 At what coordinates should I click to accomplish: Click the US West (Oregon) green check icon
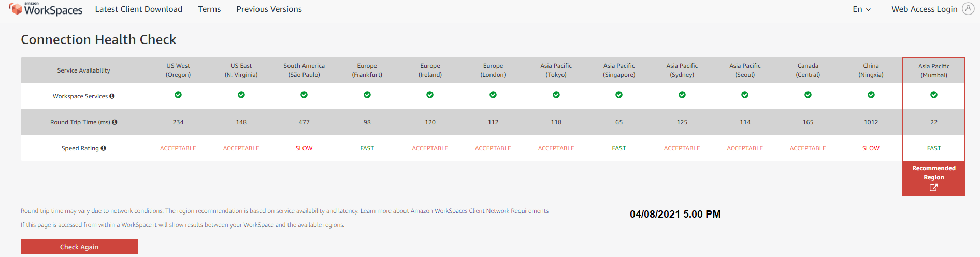pos(178,95)
